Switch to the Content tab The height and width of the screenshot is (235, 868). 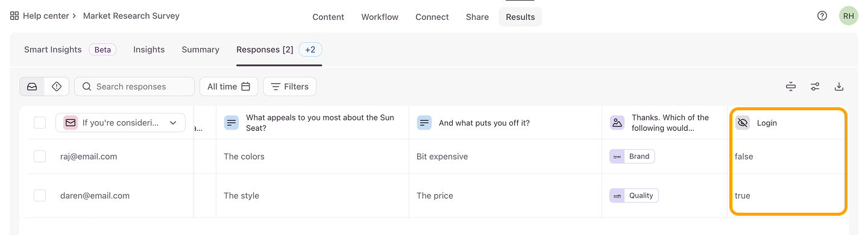329,17
